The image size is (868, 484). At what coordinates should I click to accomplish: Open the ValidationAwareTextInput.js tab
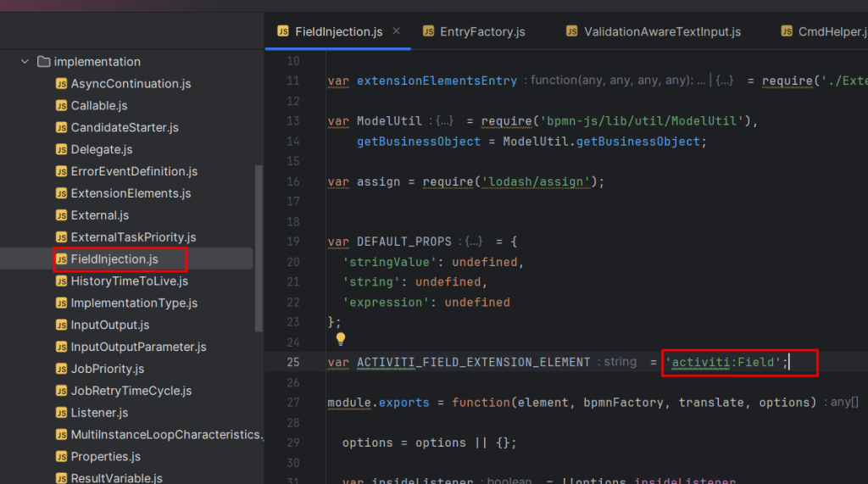pyautogui.click(x=662, y=31)
